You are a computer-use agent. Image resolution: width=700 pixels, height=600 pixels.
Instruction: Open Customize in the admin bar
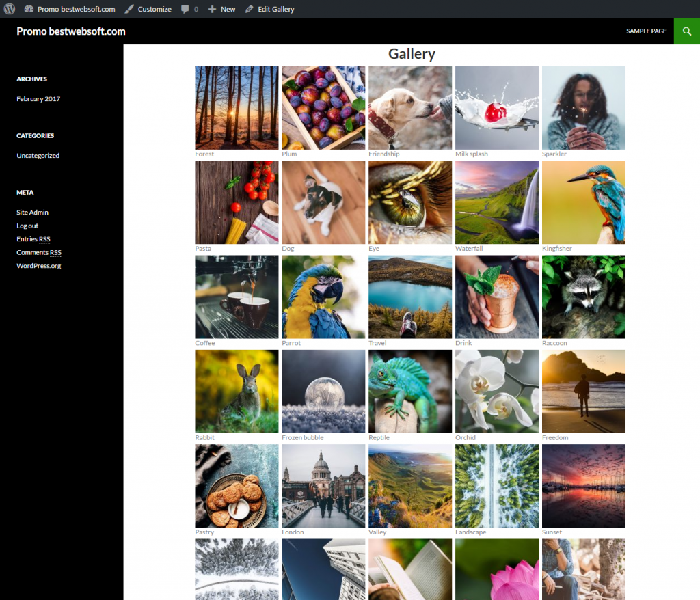(x=148, y=9)
